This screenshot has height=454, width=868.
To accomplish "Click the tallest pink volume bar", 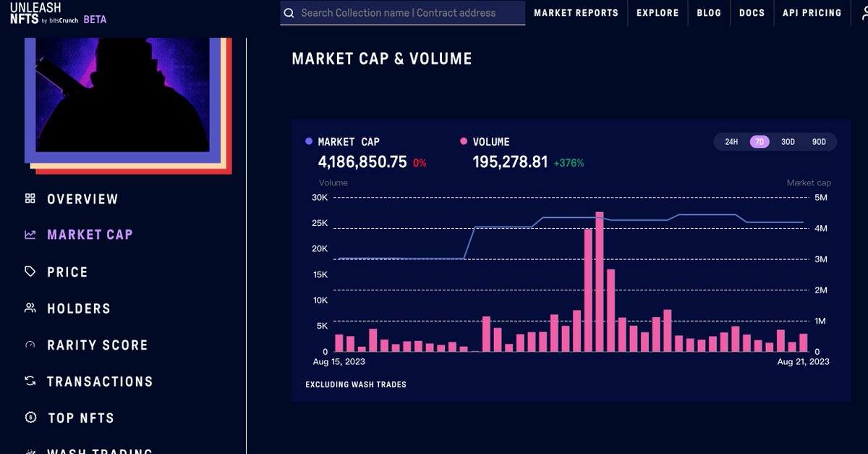I will click(x=600, y=282).
